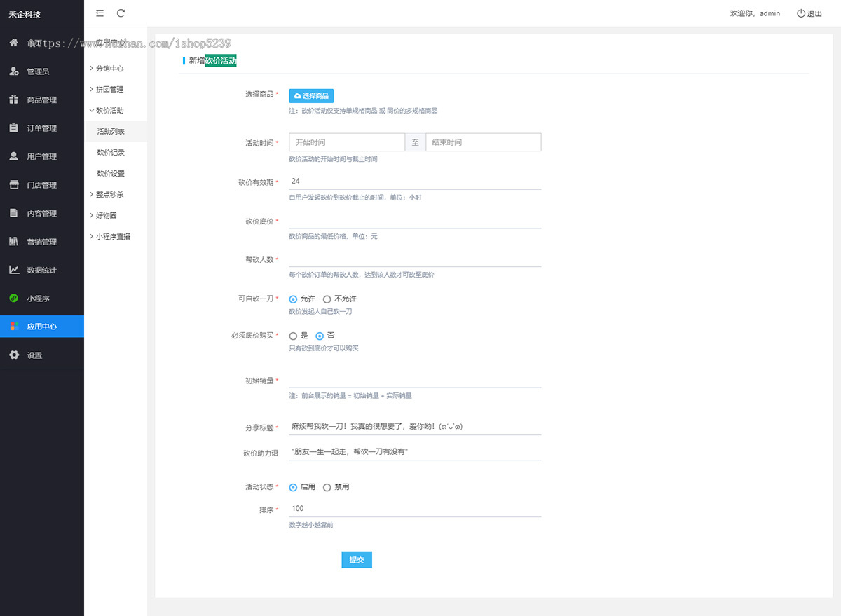Click the 选择商品 button
The width and height of the screenshot is (841, 616).
(311, 96)
